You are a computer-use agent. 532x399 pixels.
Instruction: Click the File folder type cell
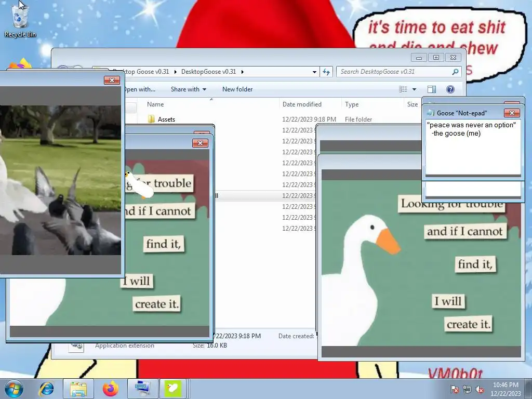pyautogui.click(x=358, y=119)
